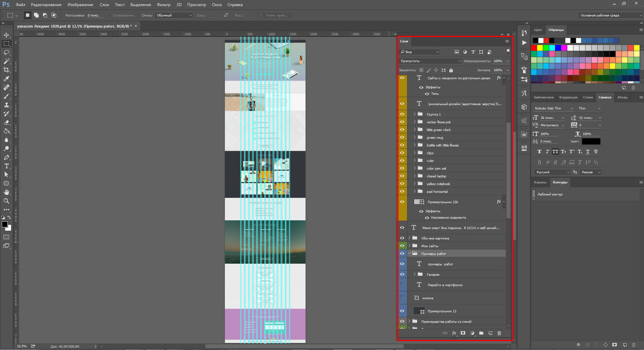Open the Фильтр menu

[164, 5]
